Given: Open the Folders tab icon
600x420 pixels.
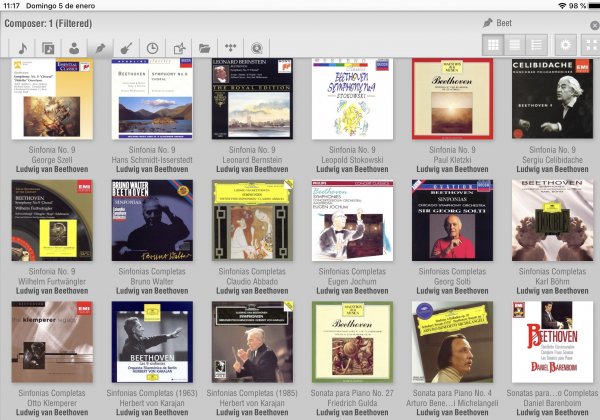Looking at the screenshot, I should coord(205,48).
